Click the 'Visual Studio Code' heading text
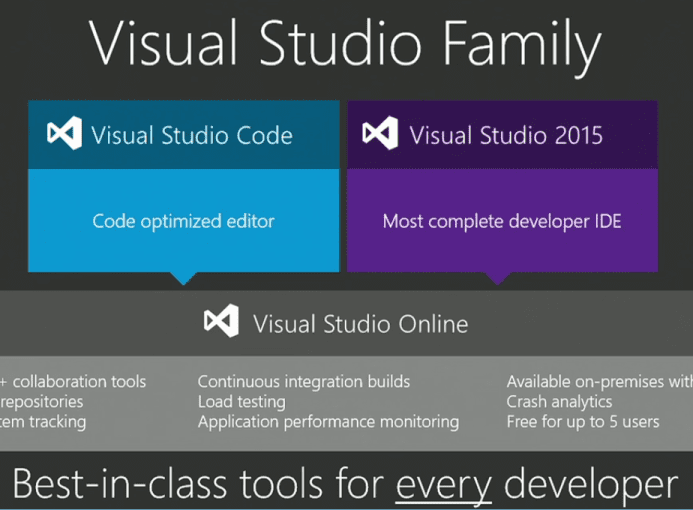 [192, 135]
